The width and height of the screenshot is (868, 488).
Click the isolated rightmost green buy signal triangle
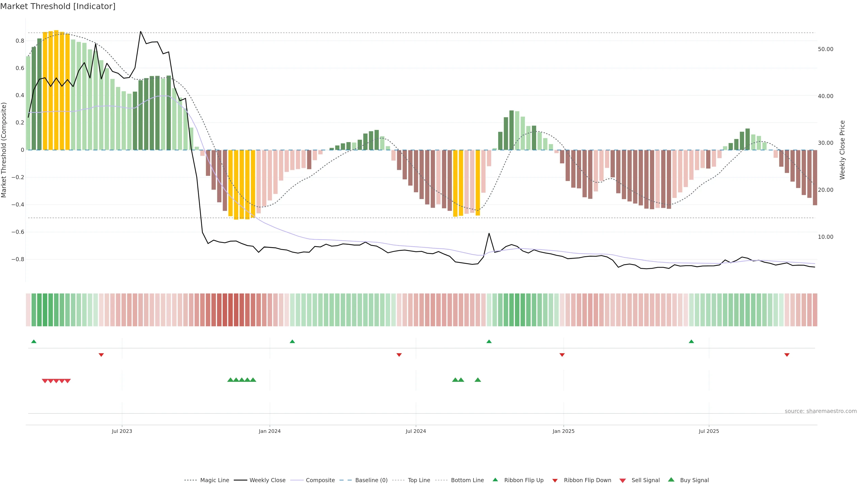477,380
